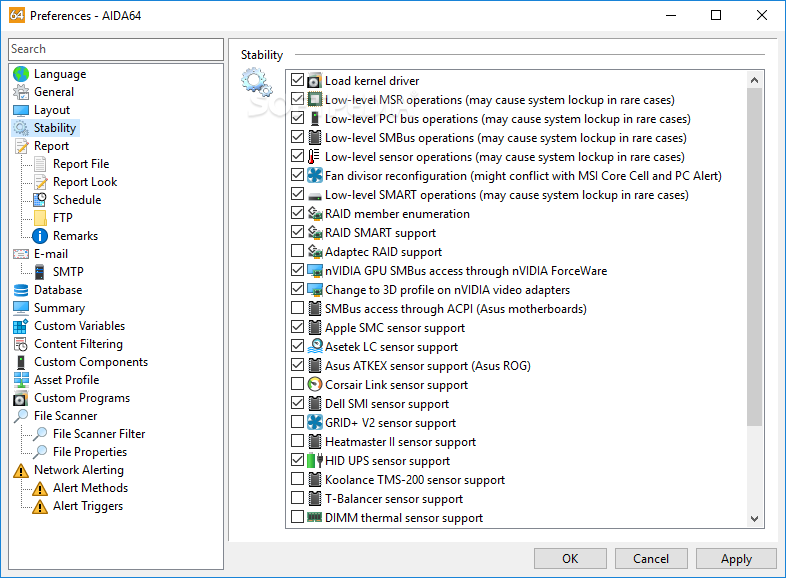Screen dimensions: 786x578
Task: Click the Network Alerting warning icon
Action: 21,470
